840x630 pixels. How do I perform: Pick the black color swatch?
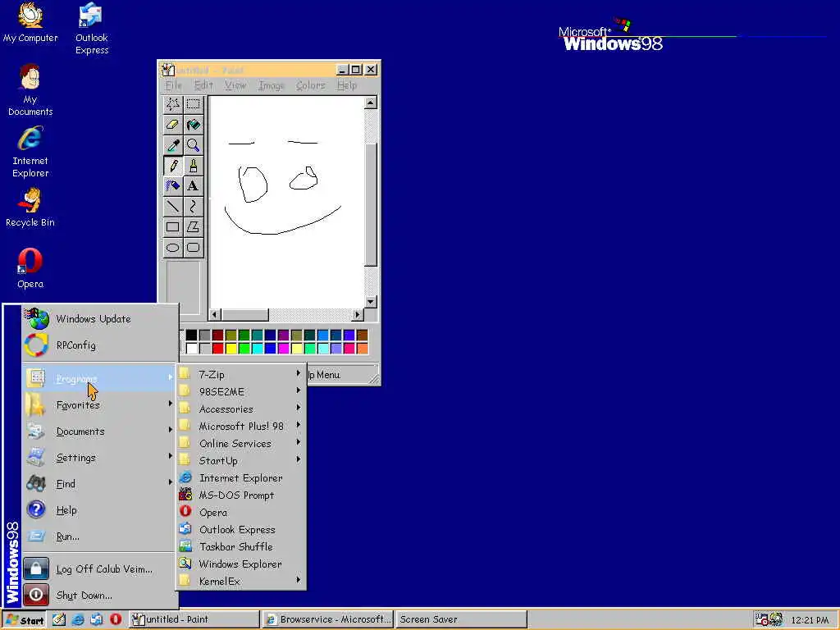click(191, 336)
